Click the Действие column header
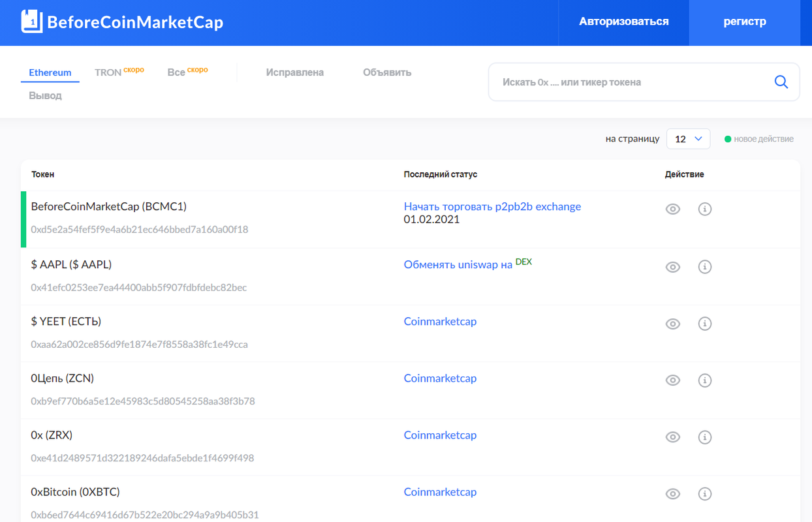Image resolution: width=812 pixels, height=522 pixels. (685, 174)
